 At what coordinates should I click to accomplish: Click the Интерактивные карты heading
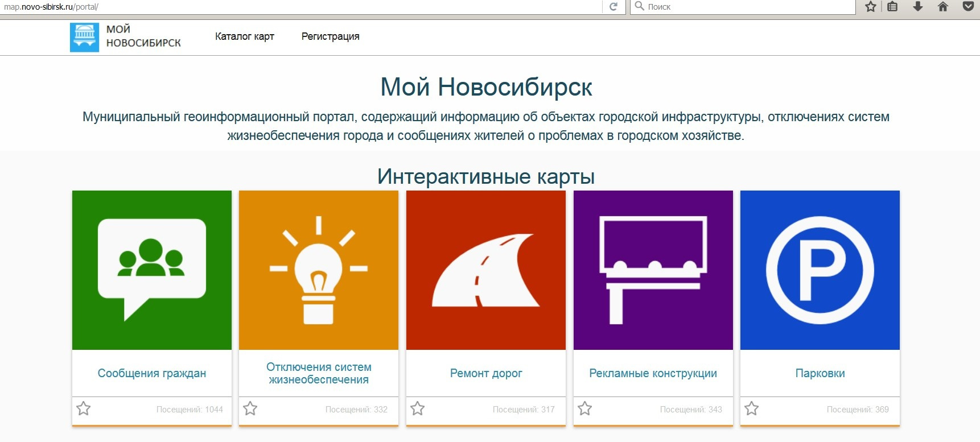coord(486,176)
